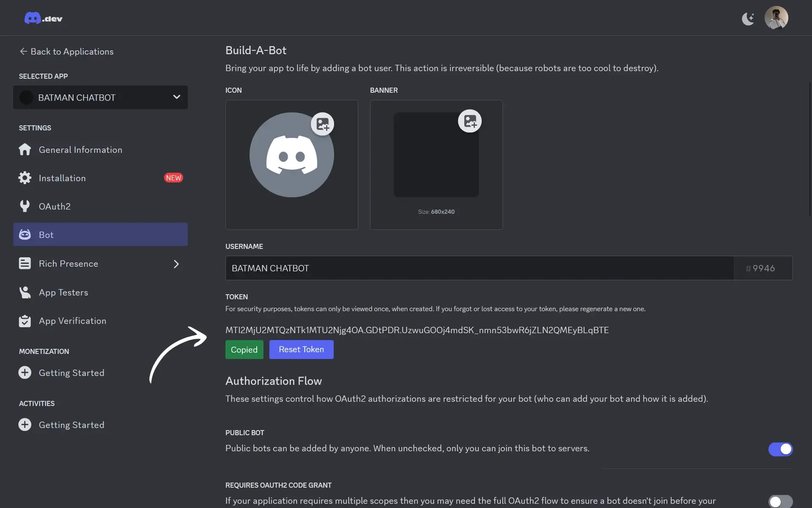This screenshot has height=508, width=812.
Task: Open the Installation settings page
Action: tap(62, 178)
